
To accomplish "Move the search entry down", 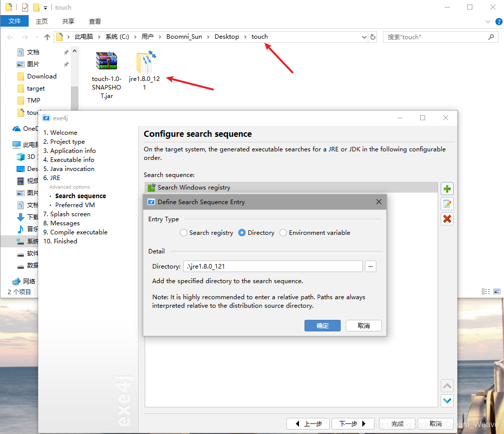I will tap(447, 400).
